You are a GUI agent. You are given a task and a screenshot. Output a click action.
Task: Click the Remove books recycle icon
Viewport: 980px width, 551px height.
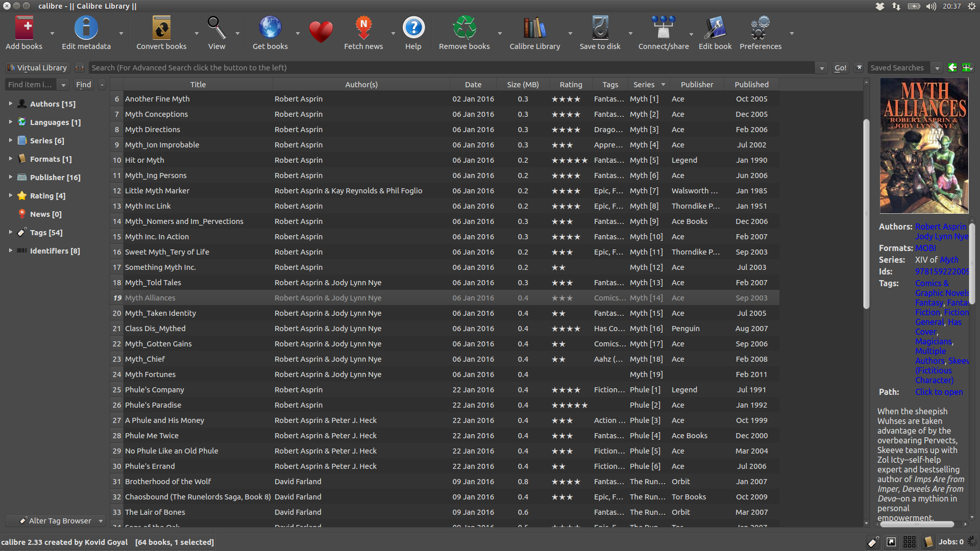pyautogui.click(x=464, y=29)
